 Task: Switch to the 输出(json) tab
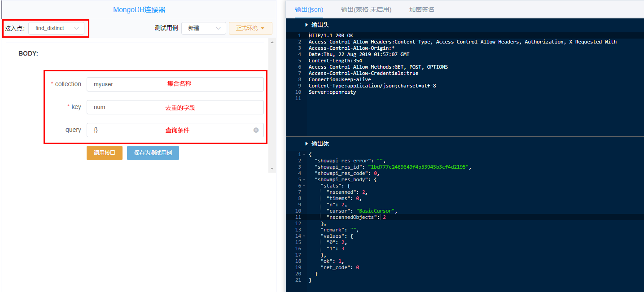[x=309, y=9]
